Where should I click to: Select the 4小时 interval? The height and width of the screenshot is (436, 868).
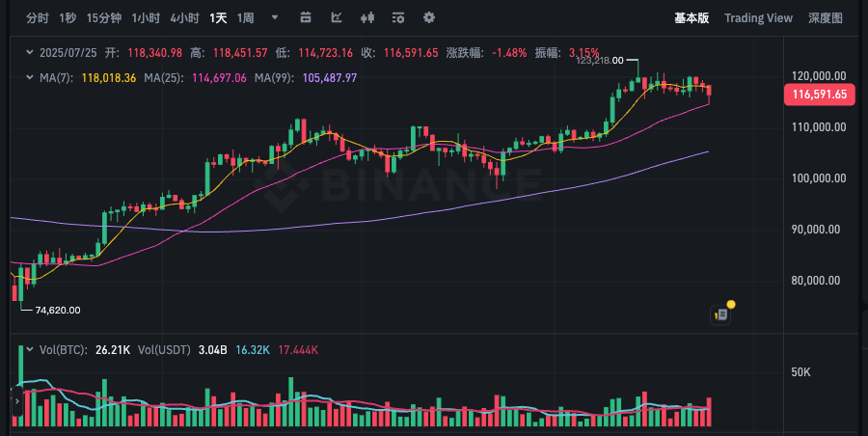[x=184, y=17]
